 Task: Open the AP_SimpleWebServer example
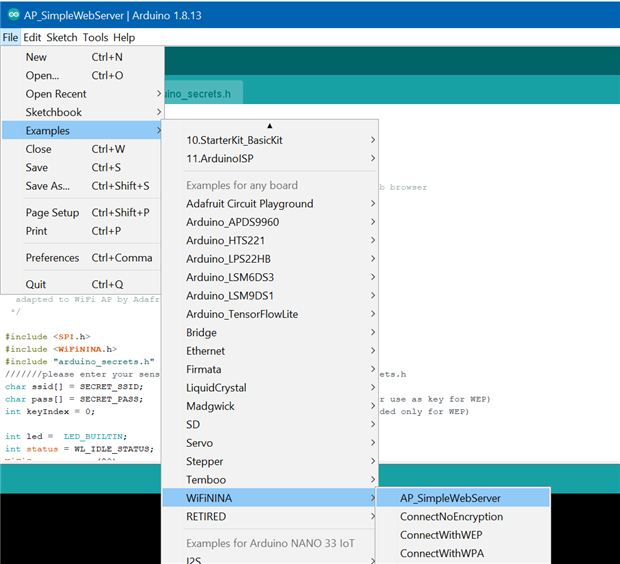coord(450,498)
